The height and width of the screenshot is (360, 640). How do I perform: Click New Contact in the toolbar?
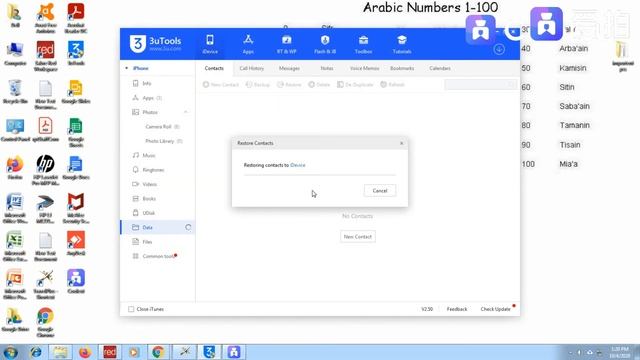(221, 84)
